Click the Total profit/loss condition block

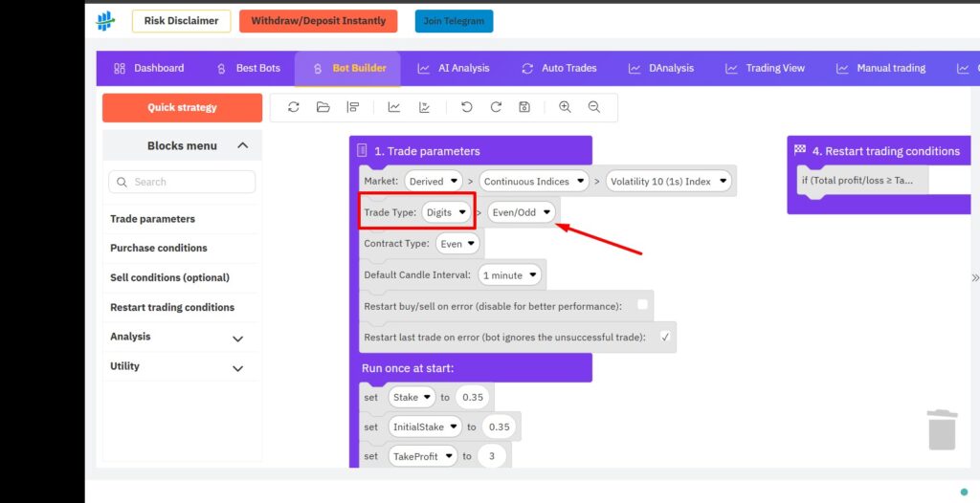coord(862,181)
